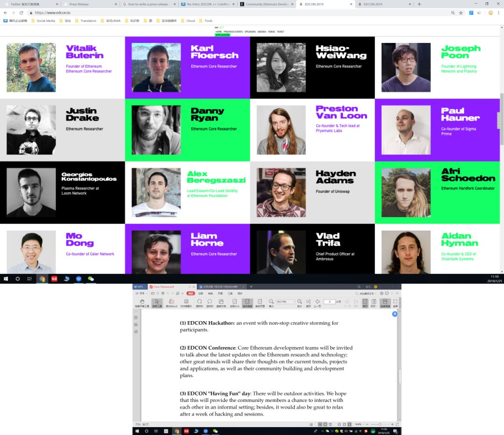Viewport: 504px width, 435px height.
Task: Rotate page counterclockwise in WPS PDF
Action: (x=210, y=303)
